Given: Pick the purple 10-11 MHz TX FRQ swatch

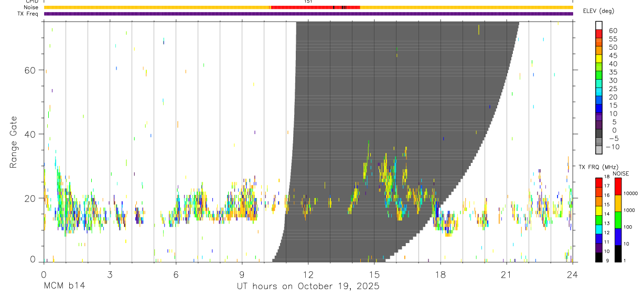Looking at the screenshot, I should 599,248.
